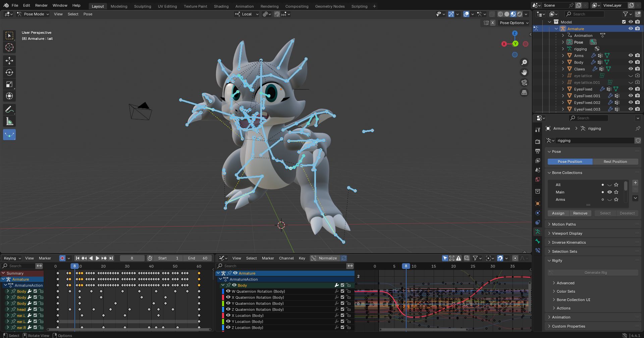Expand the Custom Properties panel
The width and height of the screenshot is (644, 338).
pos(568,326)
